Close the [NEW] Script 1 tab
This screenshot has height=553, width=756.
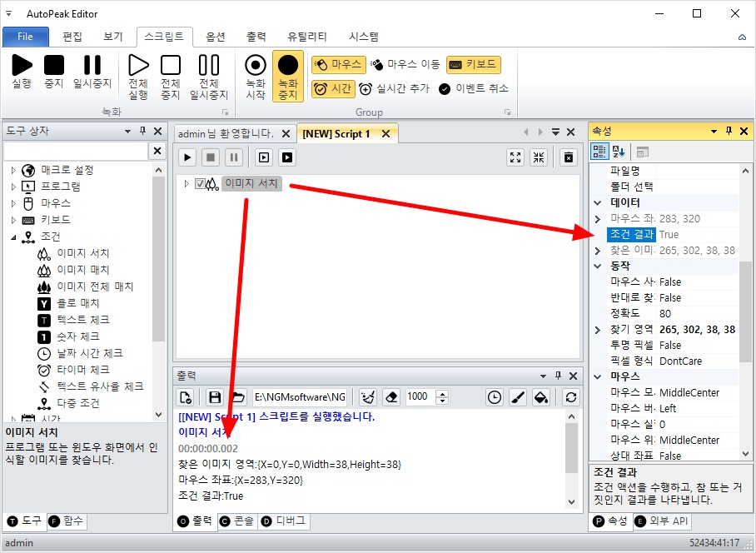(x=385, y=134)
